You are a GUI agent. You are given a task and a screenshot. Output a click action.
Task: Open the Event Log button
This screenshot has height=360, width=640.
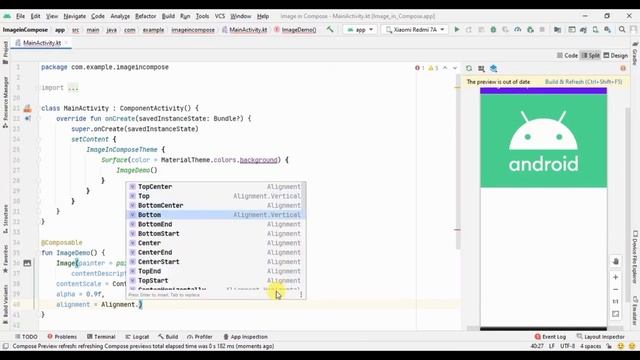click(x=550, y=337)
